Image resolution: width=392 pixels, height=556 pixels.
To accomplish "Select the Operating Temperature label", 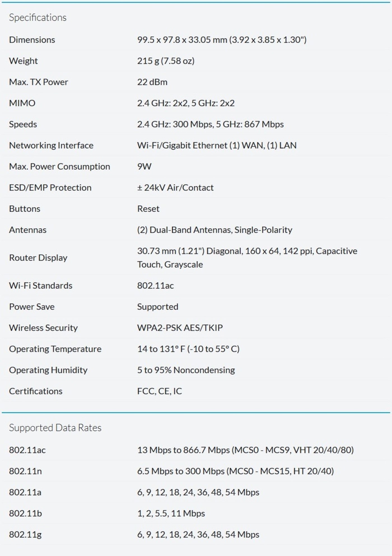I will pos(55,349).
